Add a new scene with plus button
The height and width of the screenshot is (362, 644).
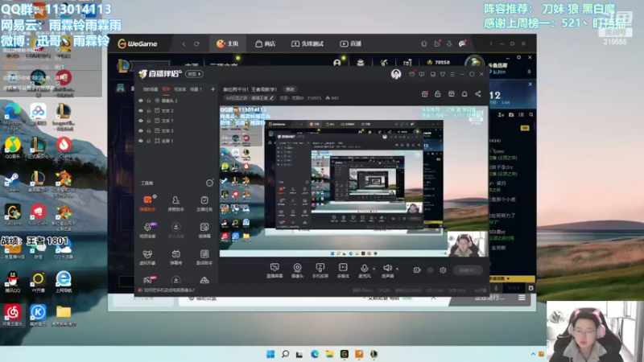pyautogui.click(x=213, y=89)
